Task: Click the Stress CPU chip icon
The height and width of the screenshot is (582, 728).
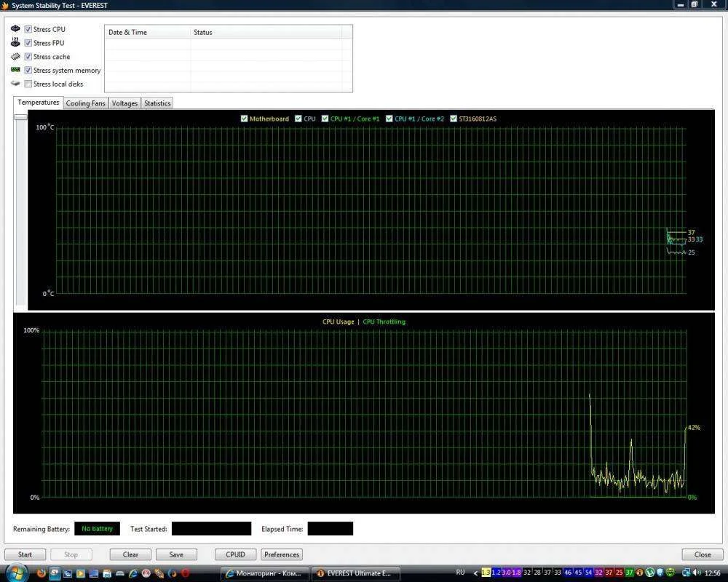Action: click(x=15, y=29)
